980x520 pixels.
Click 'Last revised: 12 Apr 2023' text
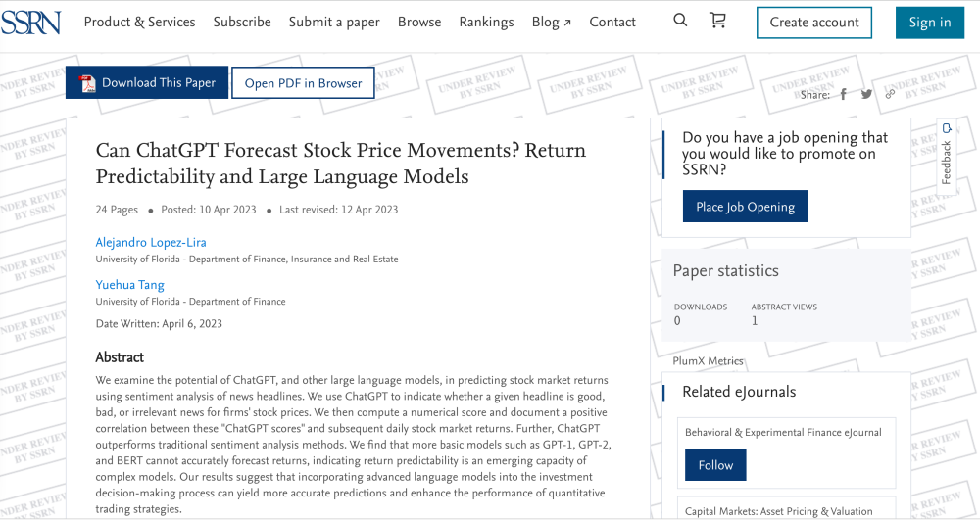(x=339, y=210)
